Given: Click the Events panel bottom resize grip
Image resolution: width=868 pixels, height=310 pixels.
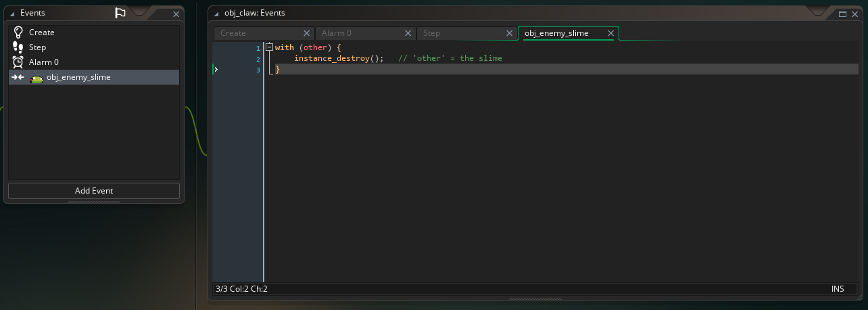Looking at the screenshot, I should (94, 202).
